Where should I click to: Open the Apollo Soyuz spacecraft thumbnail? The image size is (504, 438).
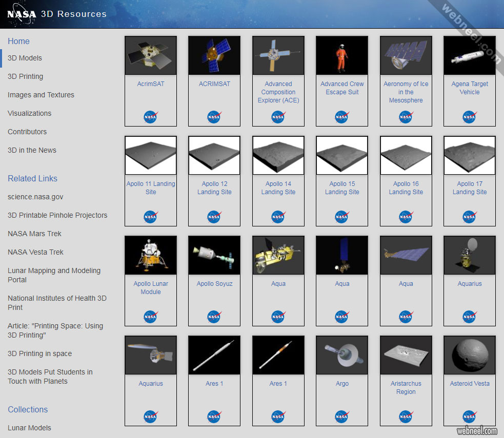coord(214,255)
